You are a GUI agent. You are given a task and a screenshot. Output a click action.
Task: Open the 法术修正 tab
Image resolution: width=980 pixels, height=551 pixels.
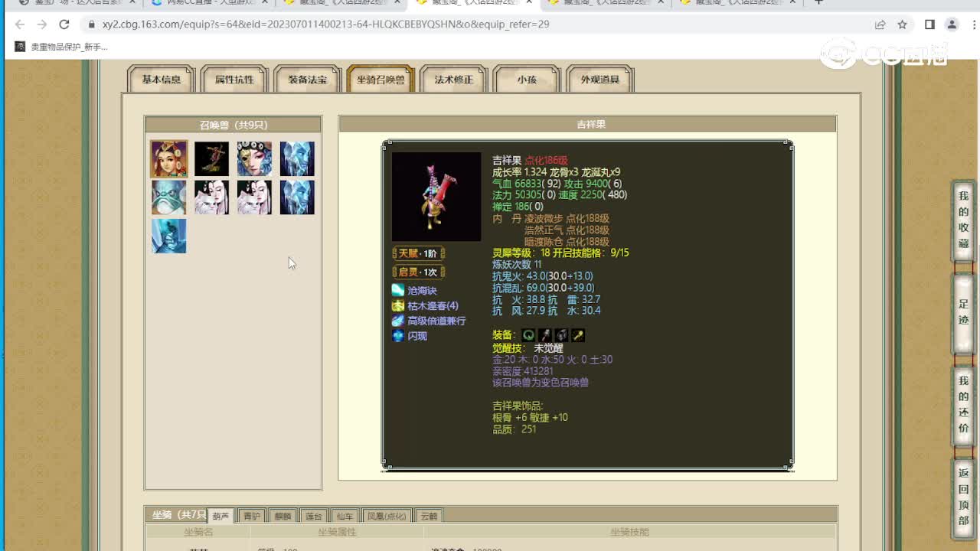[454, 79]
